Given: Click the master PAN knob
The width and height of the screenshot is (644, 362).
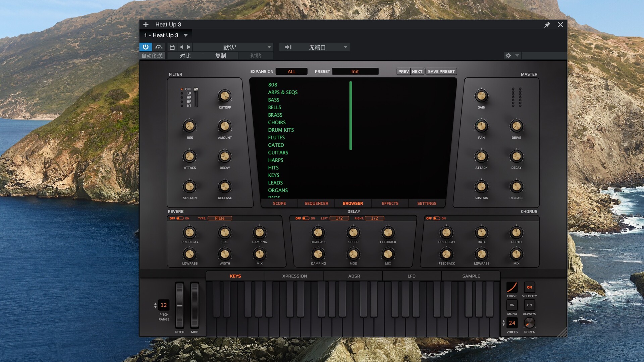Looking at the screenshot, I should 481,126.
